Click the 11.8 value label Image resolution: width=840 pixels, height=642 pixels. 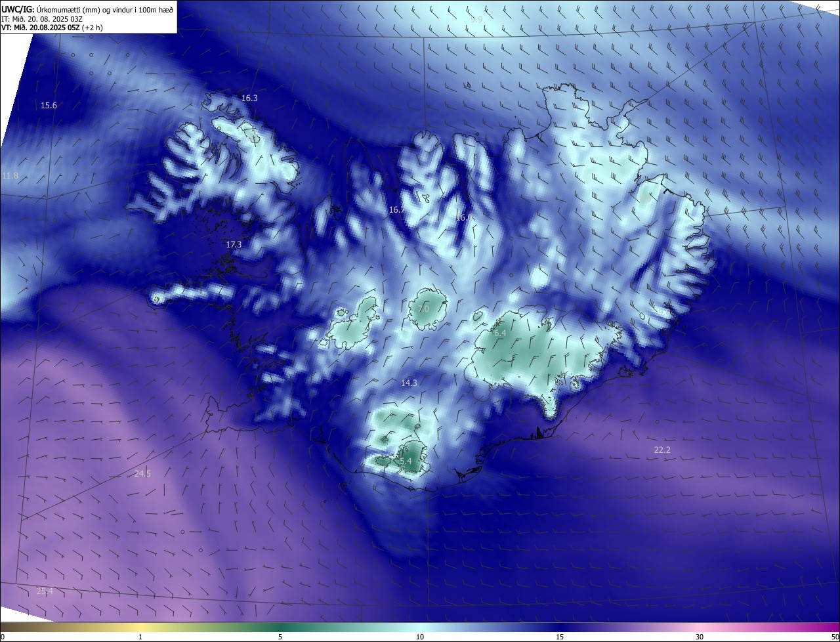coord(10,176)
